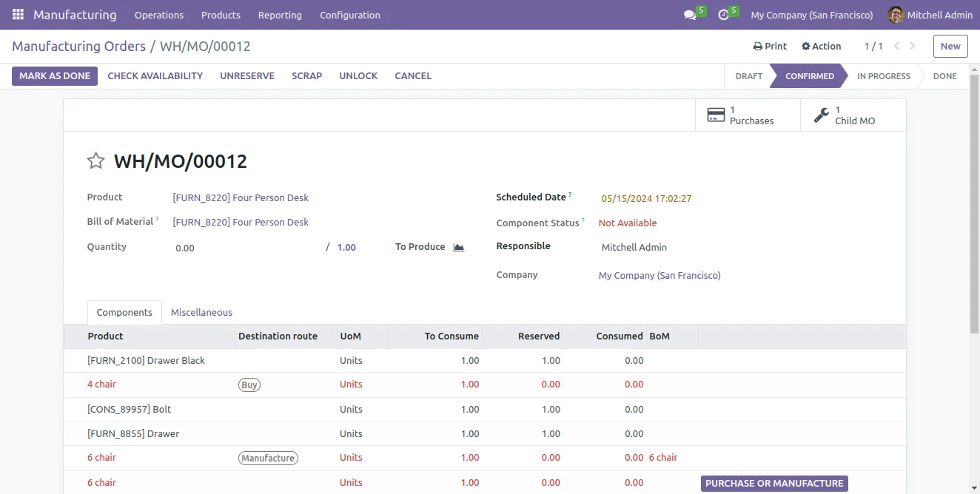Select the [CONS_89957] Bolt row
This screenshot has width=980, height=494.
pos(484,409)
